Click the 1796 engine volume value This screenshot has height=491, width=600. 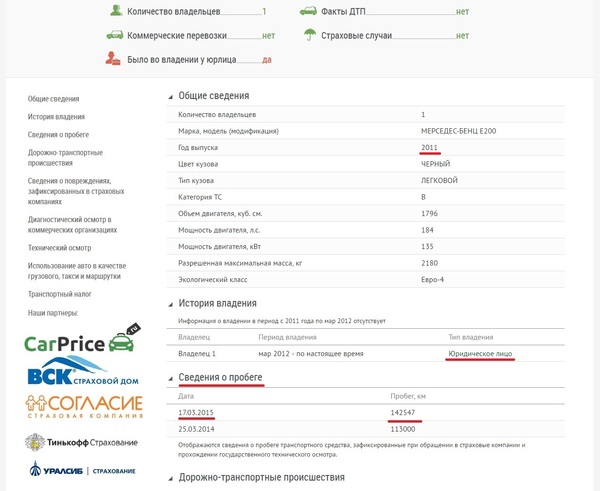click(429, 214)
